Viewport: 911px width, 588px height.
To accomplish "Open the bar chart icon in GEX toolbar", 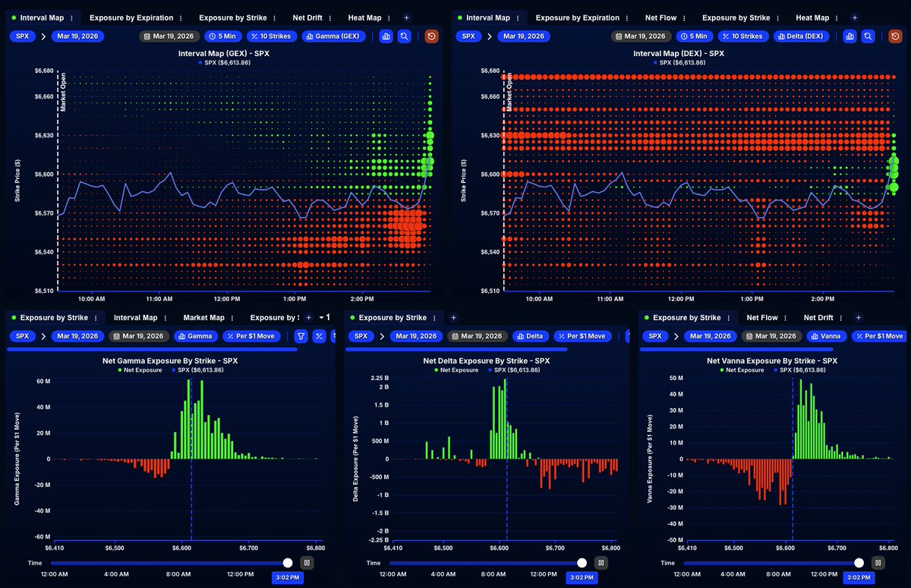I will click(386, 36).
